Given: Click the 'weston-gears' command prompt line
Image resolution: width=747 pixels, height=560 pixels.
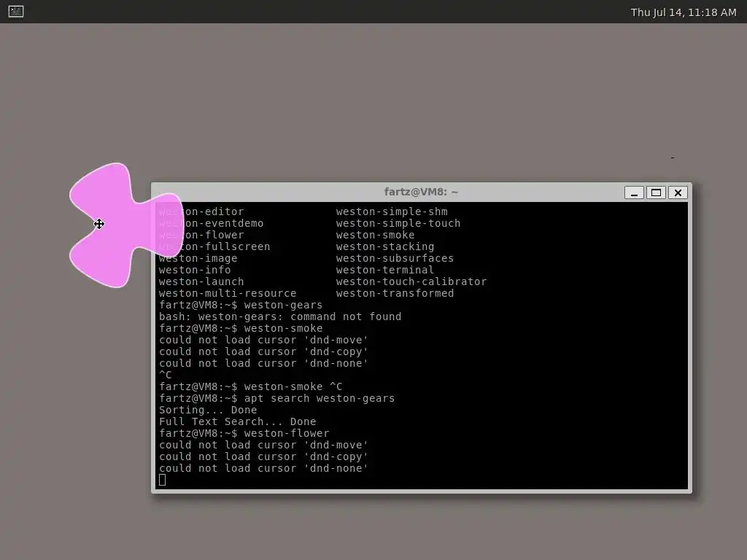Looking at the screenshot, I should 241,305.
